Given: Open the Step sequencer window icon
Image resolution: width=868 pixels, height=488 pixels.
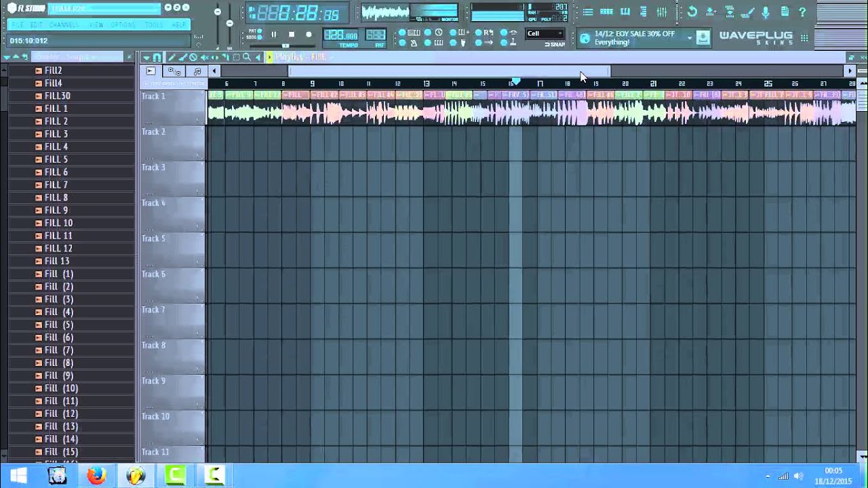Looking at the screenshot, I should tap(606, 12).
